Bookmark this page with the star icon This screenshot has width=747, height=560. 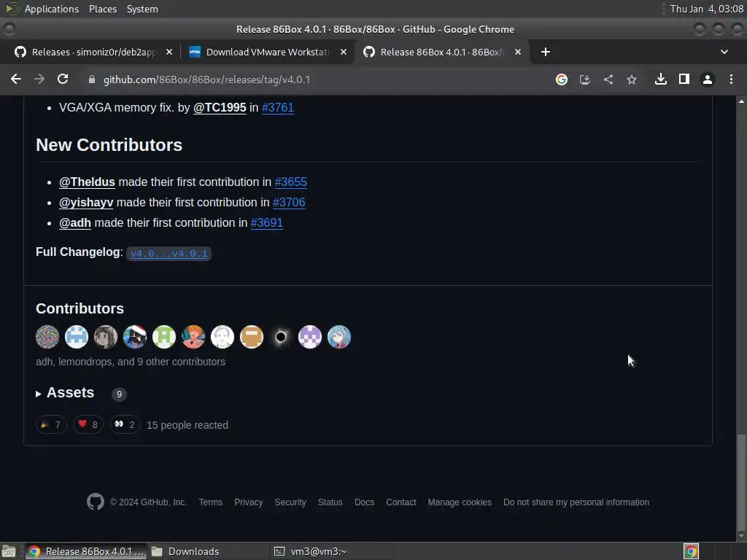632,79
